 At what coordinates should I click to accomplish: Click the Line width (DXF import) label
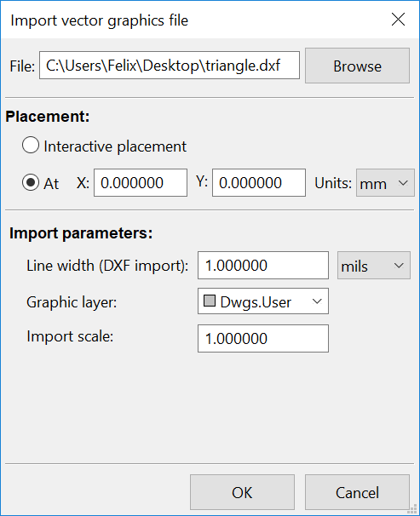click(x=107, y=266)
